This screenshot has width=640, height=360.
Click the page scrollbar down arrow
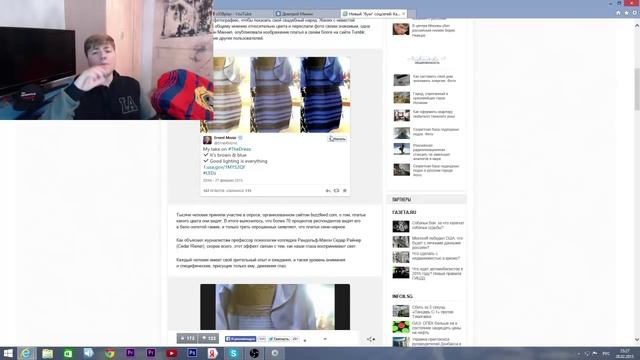637,340
